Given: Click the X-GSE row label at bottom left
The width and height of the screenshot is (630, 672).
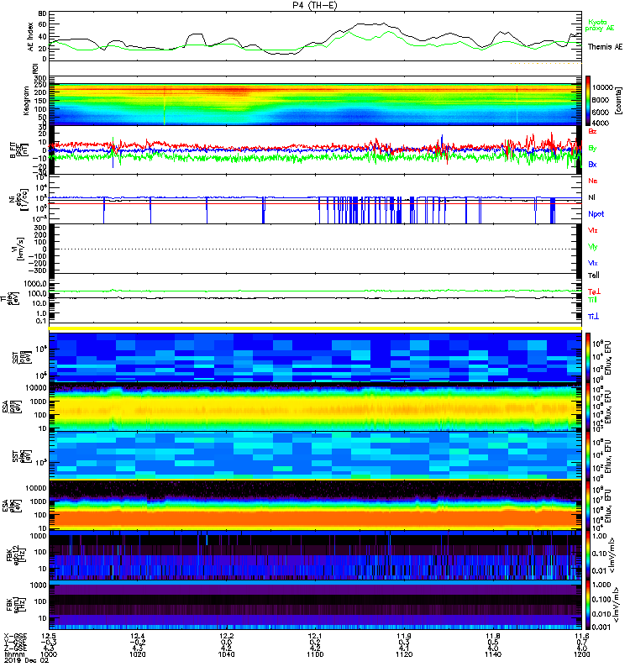Looking at the screenshot, I should [14, 636].
